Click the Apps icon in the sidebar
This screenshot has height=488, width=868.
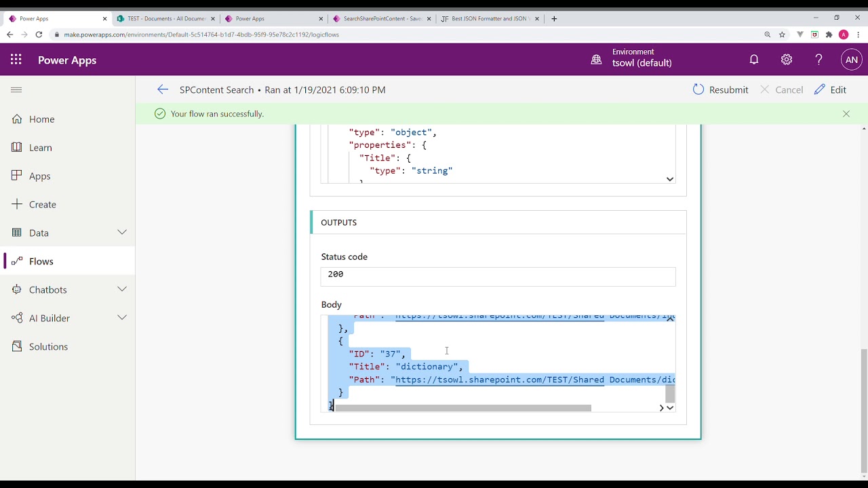click(x=18, y=176)
